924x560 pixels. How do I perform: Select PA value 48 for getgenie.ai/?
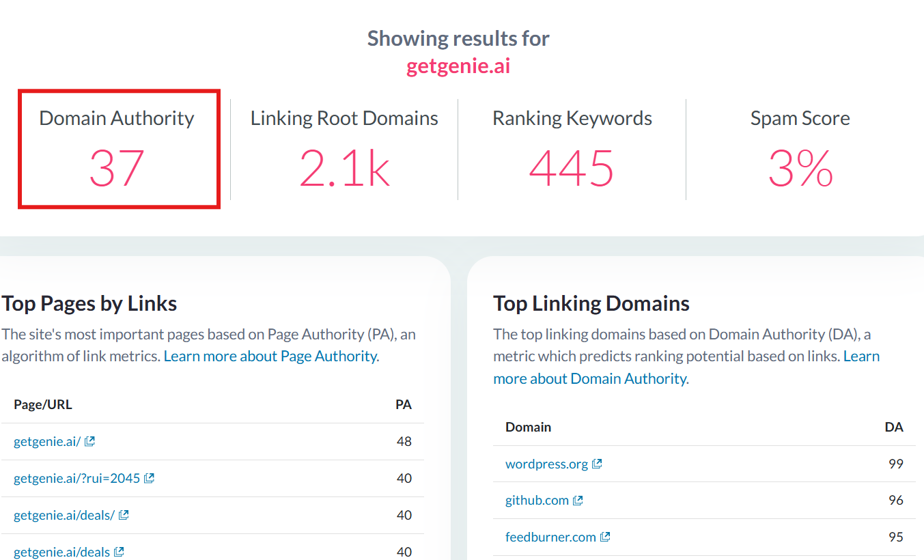pyautogui.click(x=404, y=441)
